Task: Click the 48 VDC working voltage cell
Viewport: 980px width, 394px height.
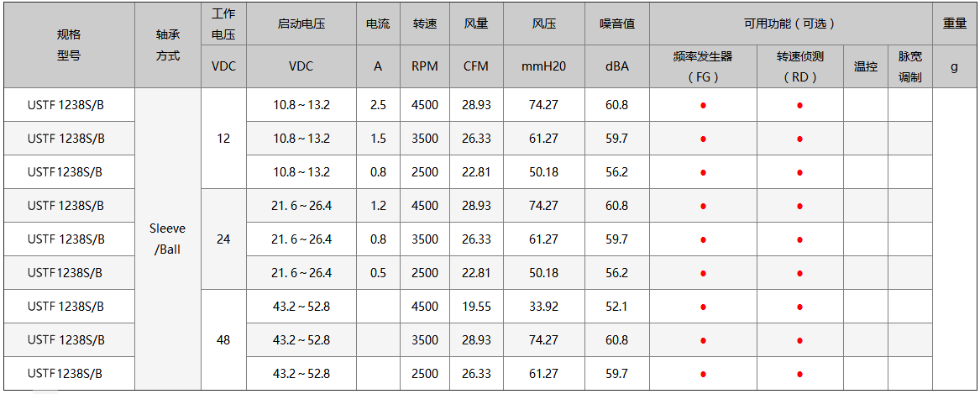Action: point(223,340)
